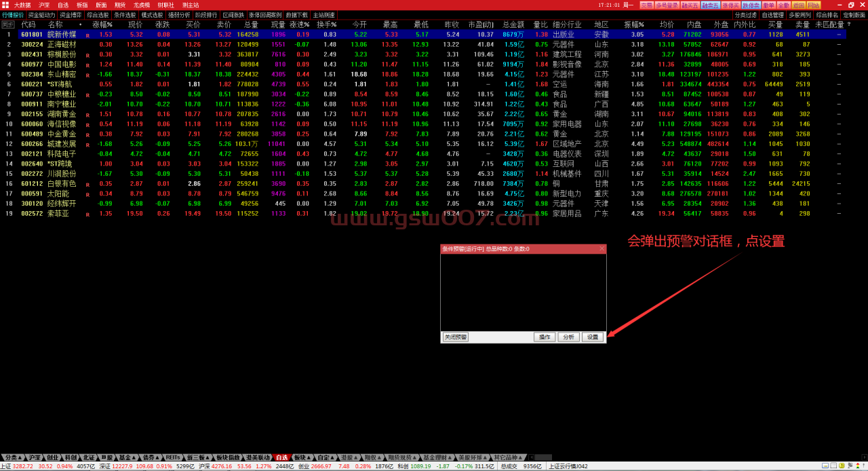Click the 融买五 button

[x=690, y=5]
